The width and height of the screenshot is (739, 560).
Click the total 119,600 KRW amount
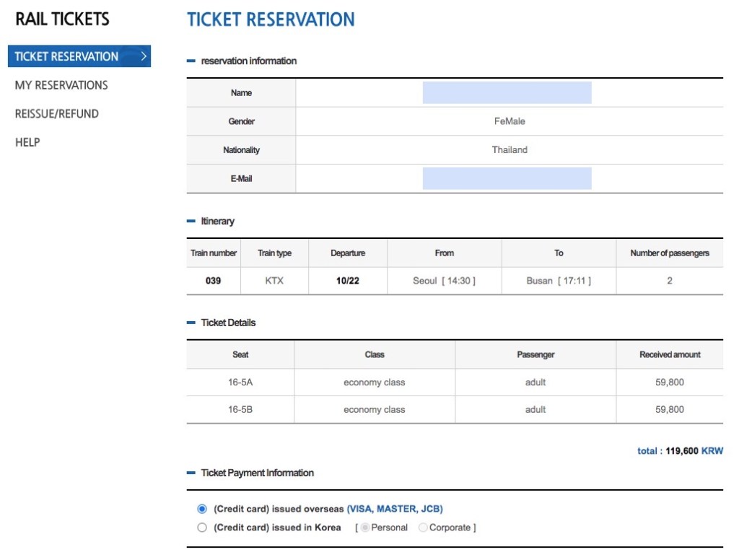(x=680, y=451)
